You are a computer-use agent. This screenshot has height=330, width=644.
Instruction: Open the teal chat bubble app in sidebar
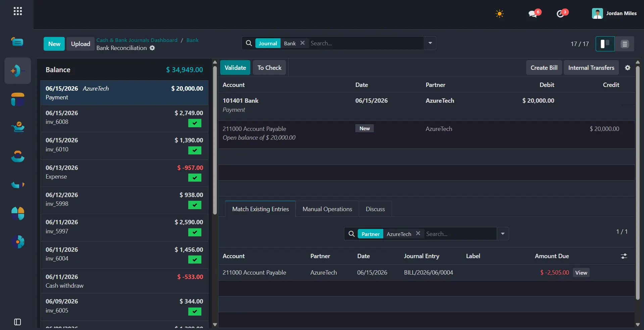[x=17, y=42]
